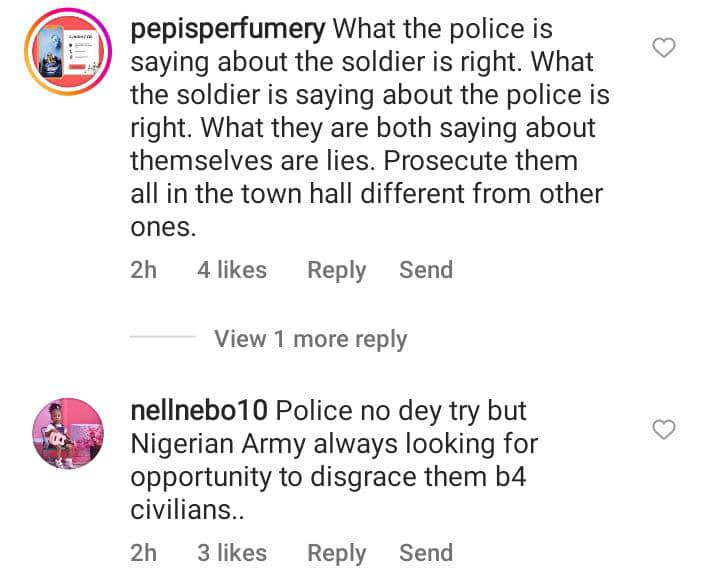Tap the heart on nellnebo10's comment

pyautogui.click(x=664, y=430)
